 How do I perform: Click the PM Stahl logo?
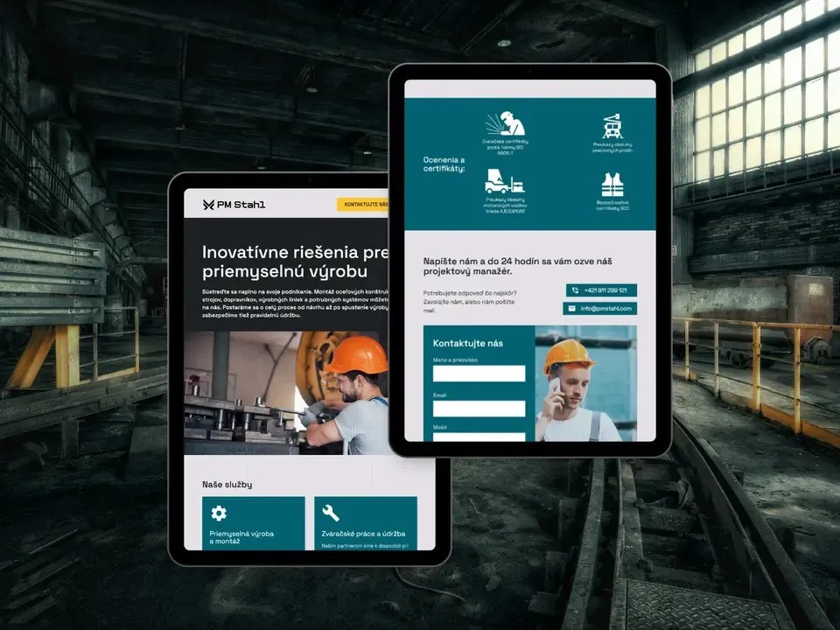point(234,204)
